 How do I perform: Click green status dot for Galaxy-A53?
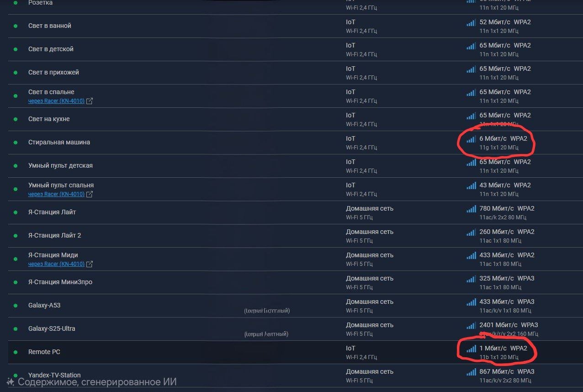tap(16, 305)
